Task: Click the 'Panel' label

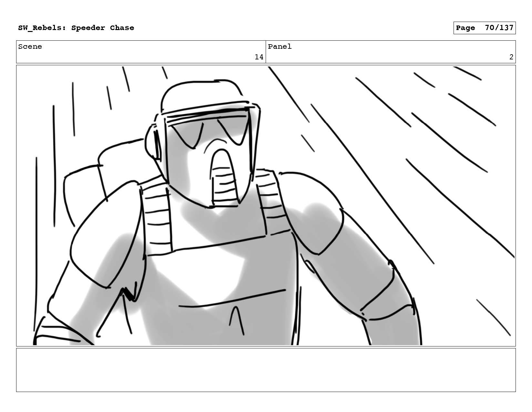Action: click(280, 47)
